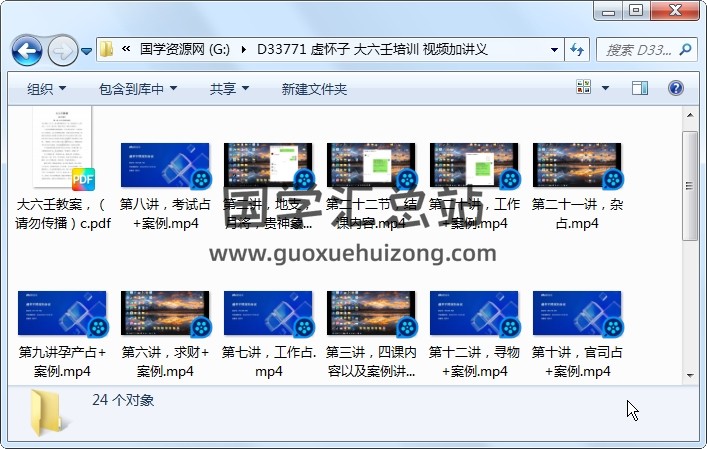Image resolution: width=707 pixels, height=449 pixels.
Task: Click film reel badge on 第二十一讲 video
Action: (x=613, y=180)
